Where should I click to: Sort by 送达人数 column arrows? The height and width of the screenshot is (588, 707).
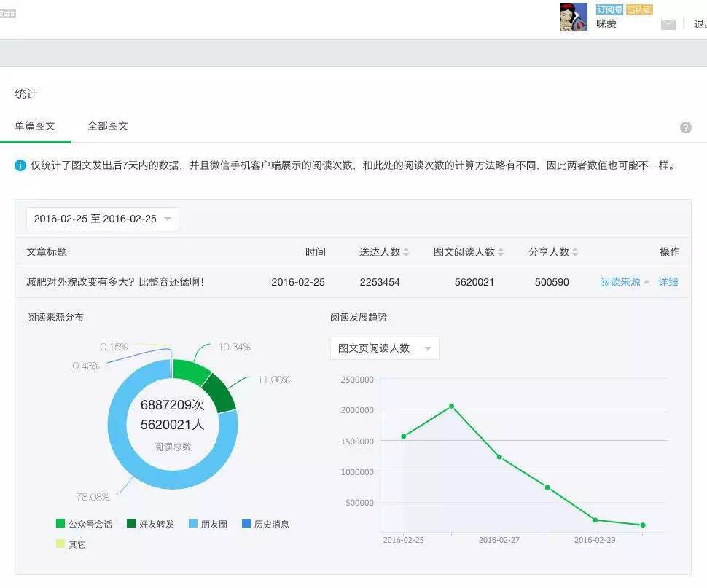tap(406, 252)
